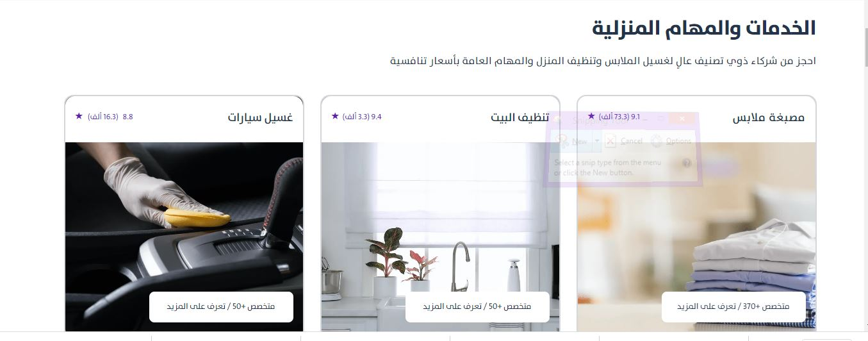Click the New snip scissors icon
Image resolution: width=868 pixels, height=341 pixels.
(x=562, y=140)
